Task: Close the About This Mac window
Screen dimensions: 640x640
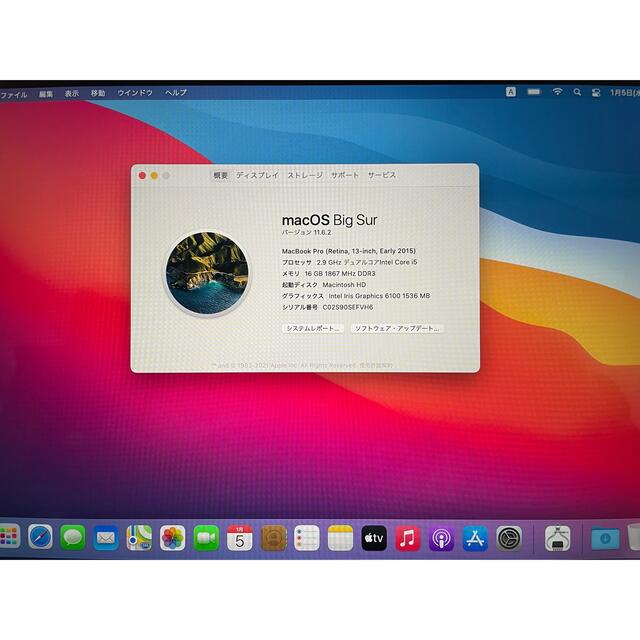Action: pyautogui.click(x=142, y=176)
